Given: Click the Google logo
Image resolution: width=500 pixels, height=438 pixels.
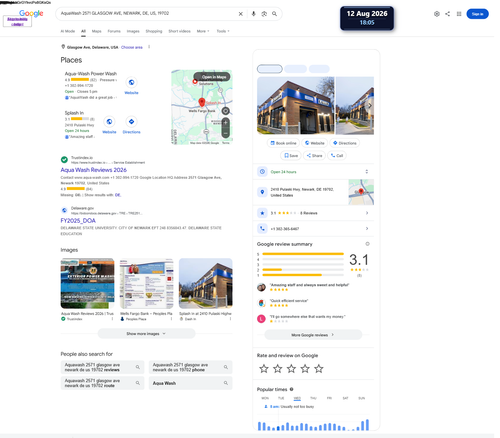Looking at the screenshot, I should (31, 13).
